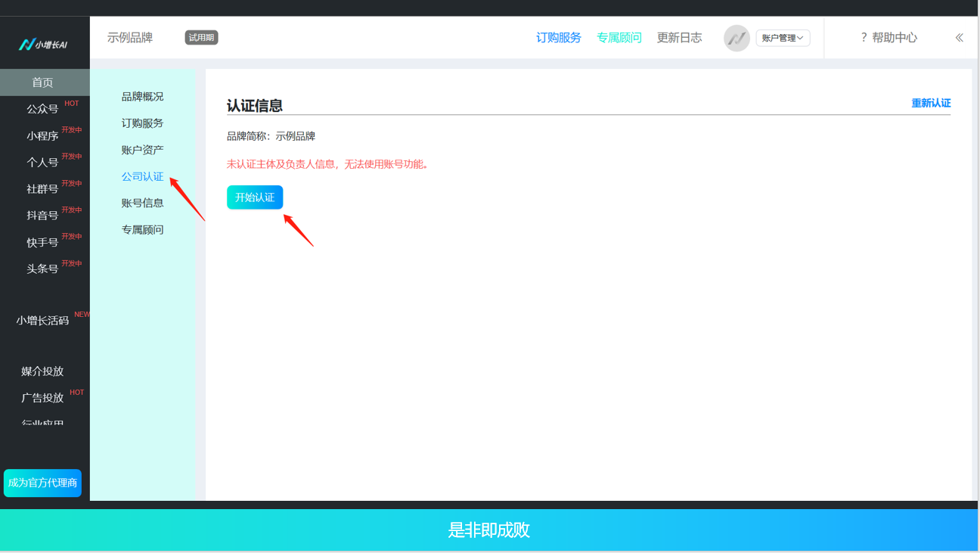The width and height of the screenshot is (980, 553).
Task: Click the 示例品牌 brand name in header
Action: coord(130,38)
